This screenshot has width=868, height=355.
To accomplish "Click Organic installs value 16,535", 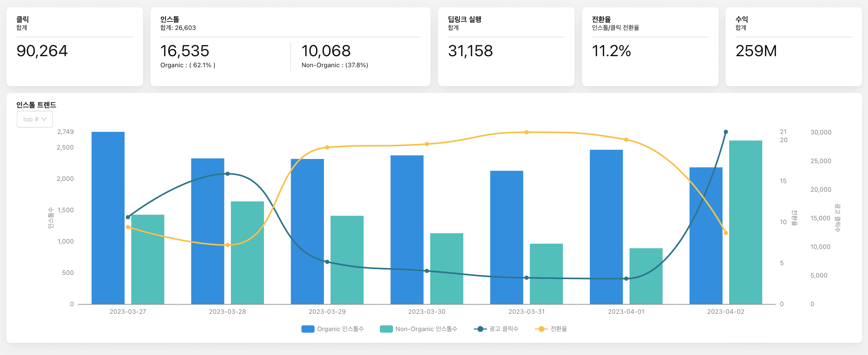I will (185, 51).
